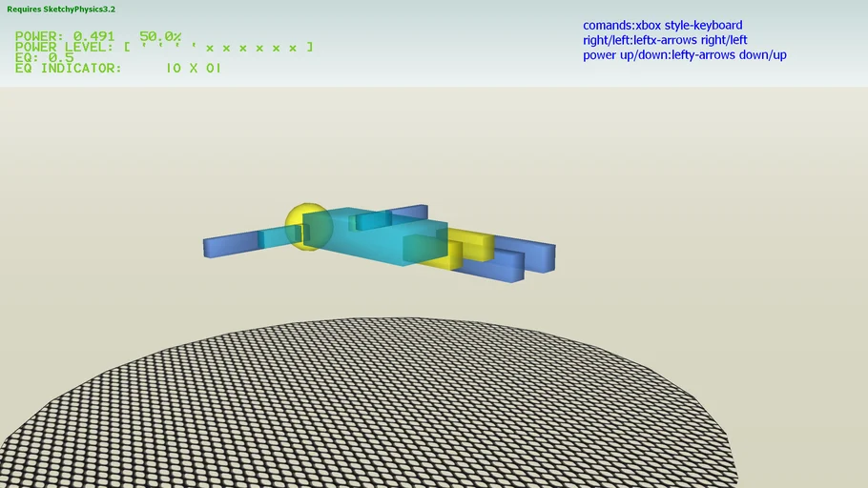
Task: Click the blue bar at model's far right
Action: [x=539, y=254]
